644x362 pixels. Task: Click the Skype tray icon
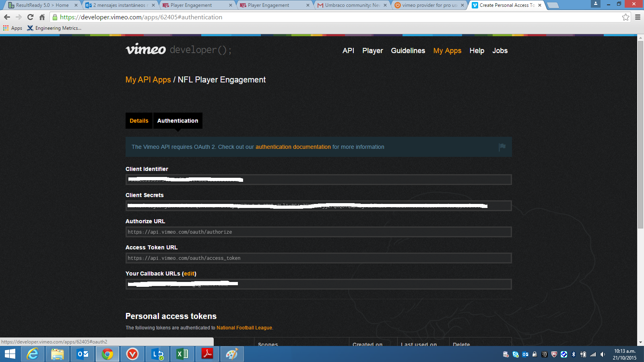coord(516,354)
